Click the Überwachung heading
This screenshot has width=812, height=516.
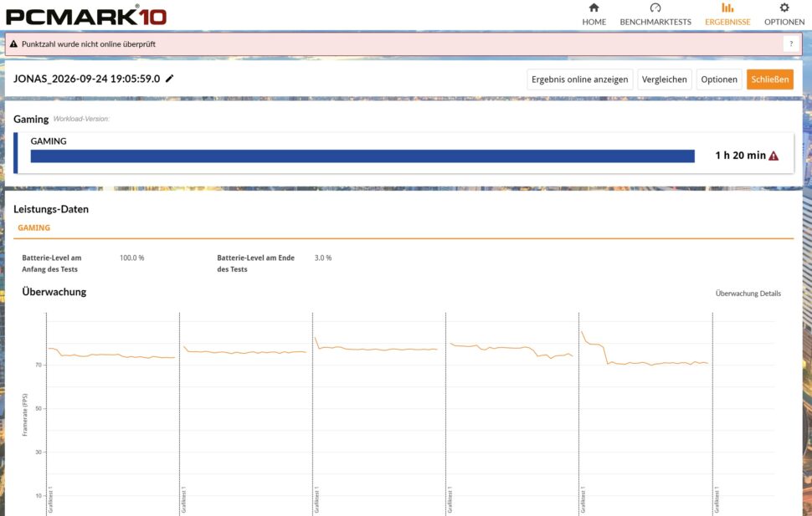click(x=54, y=292)
